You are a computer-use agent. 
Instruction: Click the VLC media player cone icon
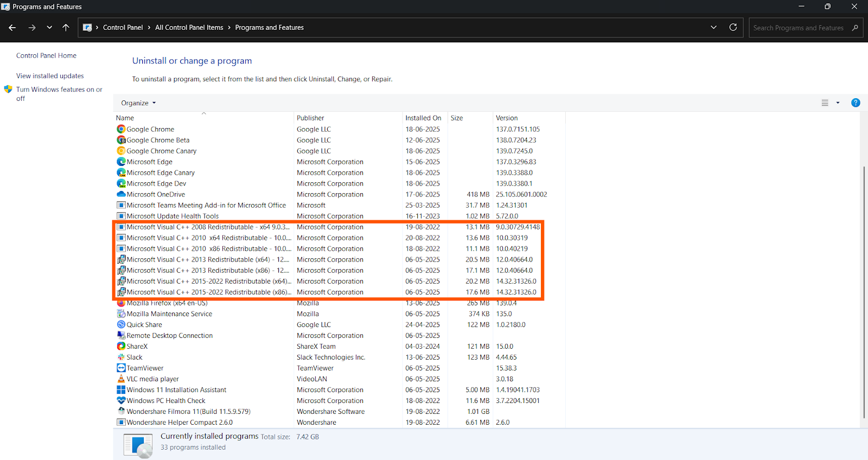121,379
